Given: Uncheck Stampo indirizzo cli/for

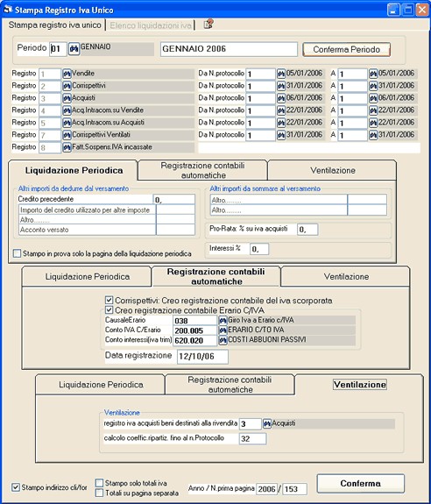Looking at the screenshot, I should pos(15,487).
